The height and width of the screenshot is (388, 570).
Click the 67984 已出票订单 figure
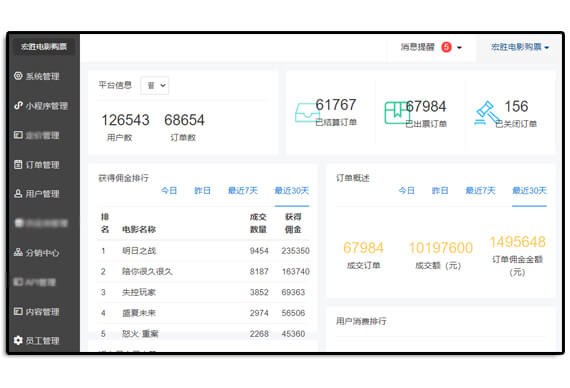[426, 107]
